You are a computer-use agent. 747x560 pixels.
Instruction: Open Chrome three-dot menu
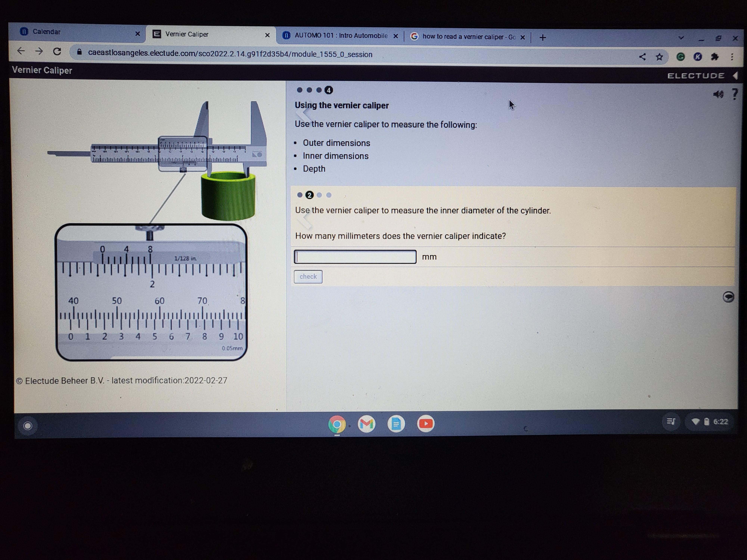[732, 57]
